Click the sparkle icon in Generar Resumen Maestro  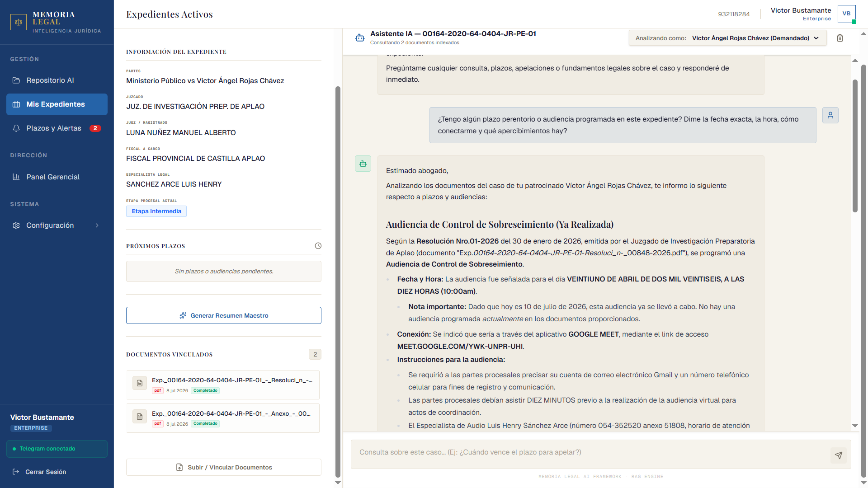click(183, 315)
